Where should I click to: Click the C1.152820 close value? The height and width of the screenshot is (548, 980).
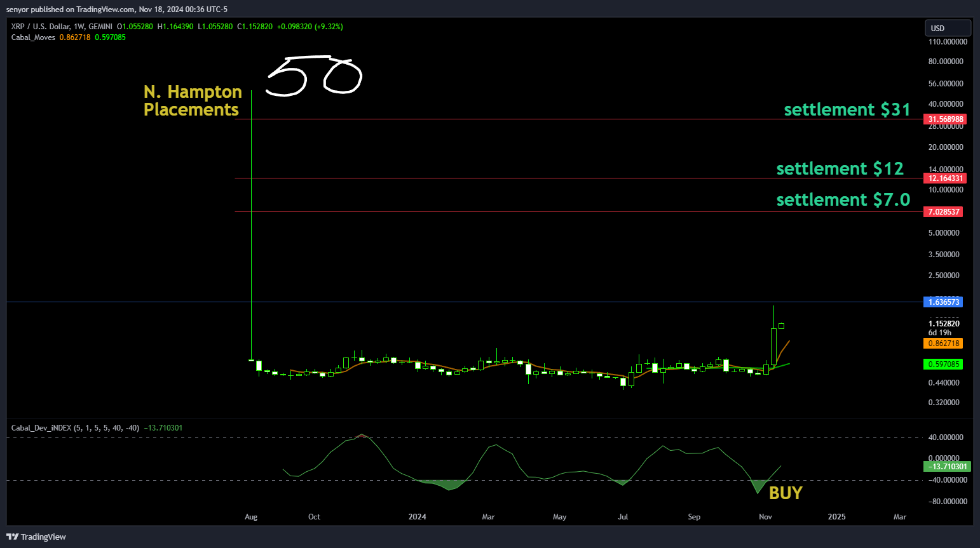(255, 27)
